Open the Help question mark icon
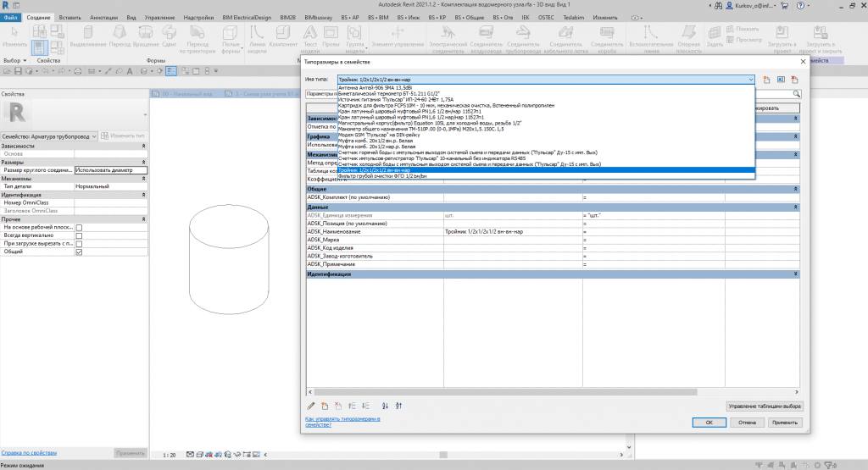Image resolution: width=868 pixels, height=470 pixels. coord(800,5)
